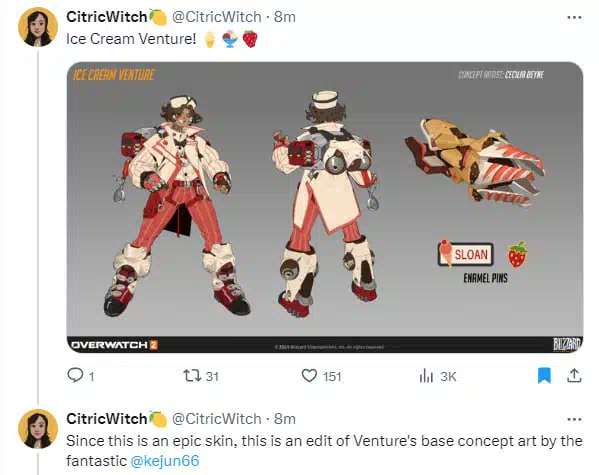Open the second tweet's three-dot menu
Image resolution: width=599 pixels, height=475 pixels.
tap(574, 419)
